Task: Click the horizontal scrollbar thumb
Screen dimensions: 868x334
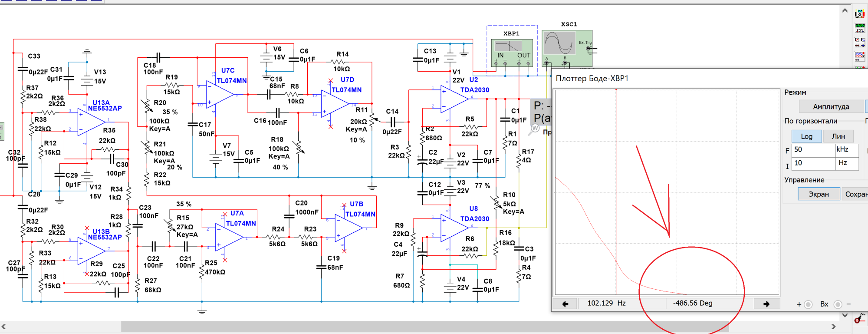Action: (424, 327)
